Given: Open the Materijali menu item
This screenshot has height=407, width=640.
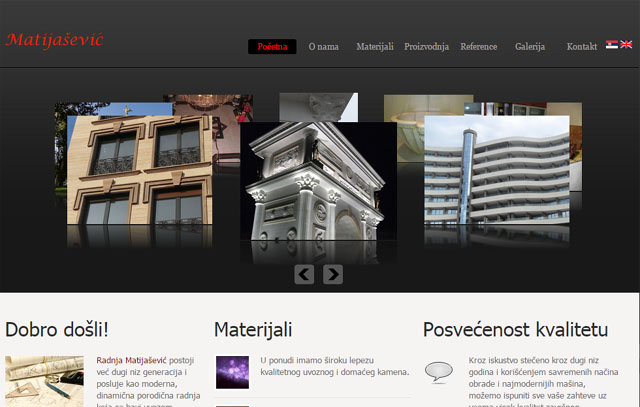Looking at the screenshot, I should [375, 47].
